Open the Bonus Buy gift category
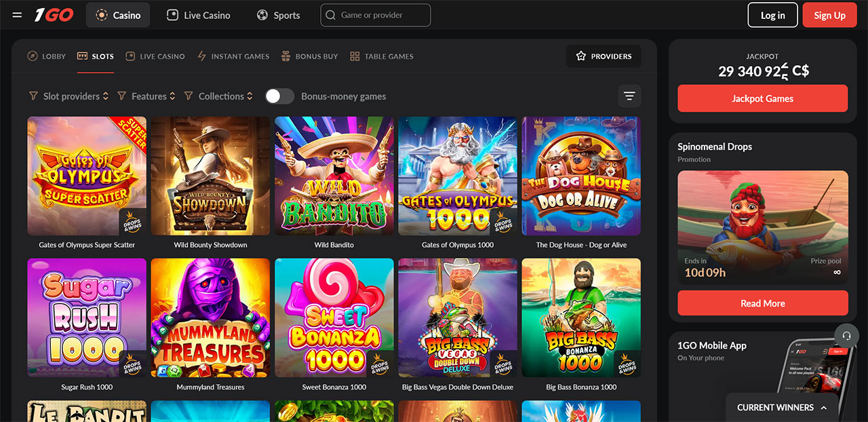 309,56
